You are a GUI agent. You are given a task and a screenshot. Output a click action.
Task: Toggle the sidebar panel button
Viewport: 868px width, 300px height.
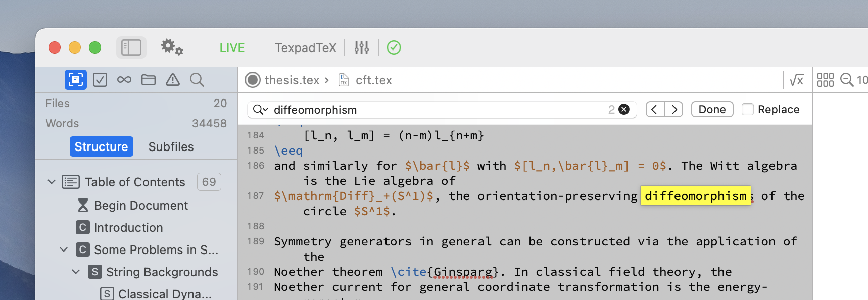click(x=131, y=47)
